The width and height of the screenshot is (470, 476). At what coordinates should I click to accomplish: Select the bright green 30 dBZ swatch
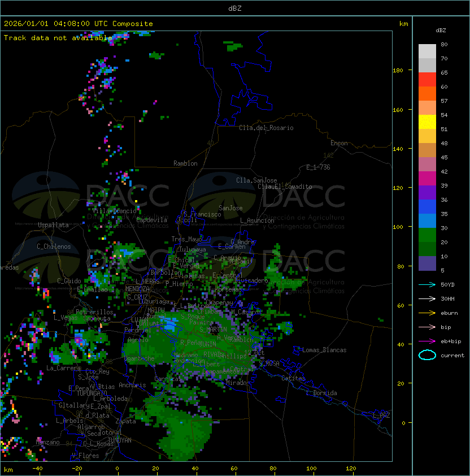[427, 235]
